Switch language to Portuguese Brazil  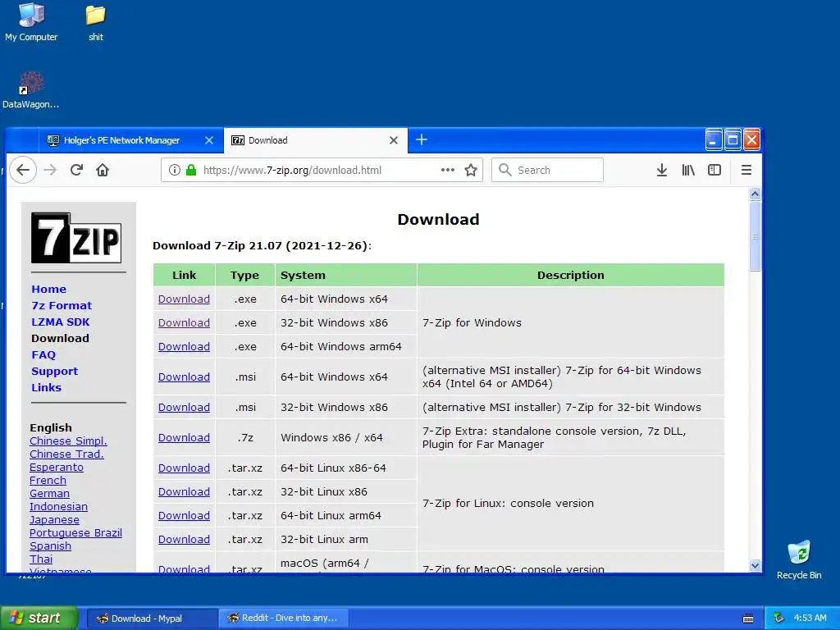pos(75,532)
